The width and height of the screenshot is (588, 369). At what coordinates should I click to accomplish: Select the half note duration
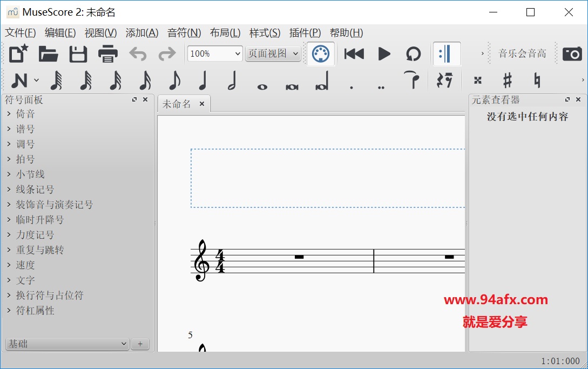(x=233, y=80)
